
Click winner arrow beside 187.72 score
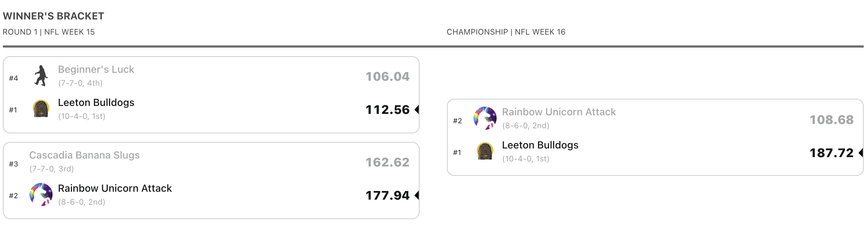pos(861,152)
